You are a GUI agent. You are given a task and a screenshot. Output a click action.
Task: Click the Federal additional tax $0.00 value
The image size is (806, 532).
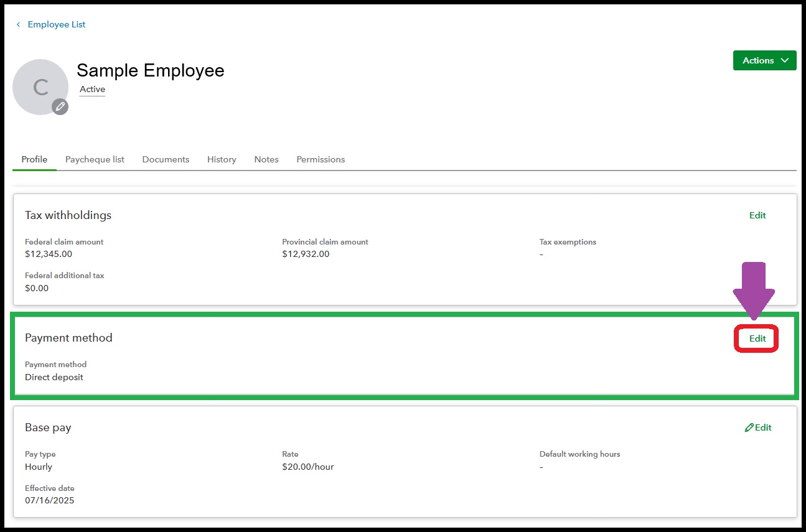[x=37, y=288]
